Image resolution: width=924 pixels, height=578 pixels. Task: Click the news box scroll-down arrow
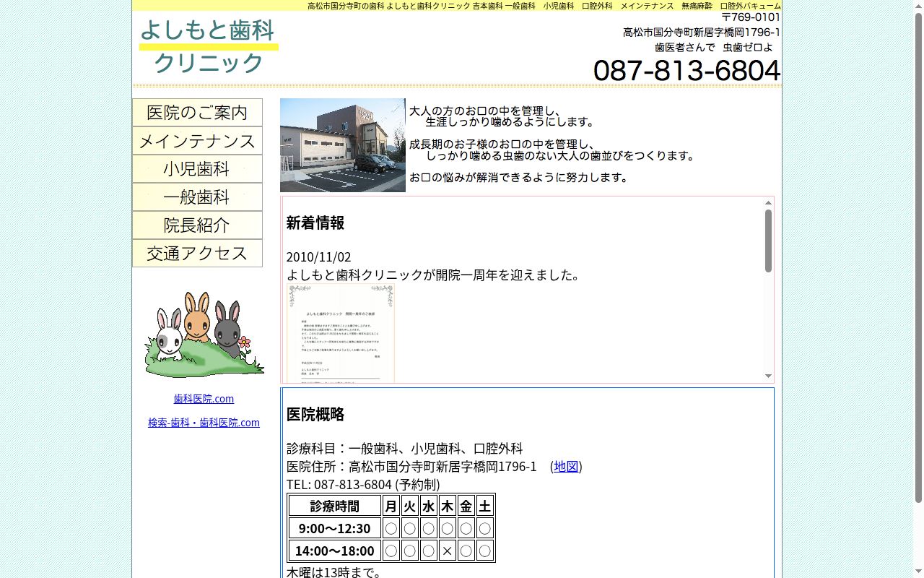pos(768,376)
